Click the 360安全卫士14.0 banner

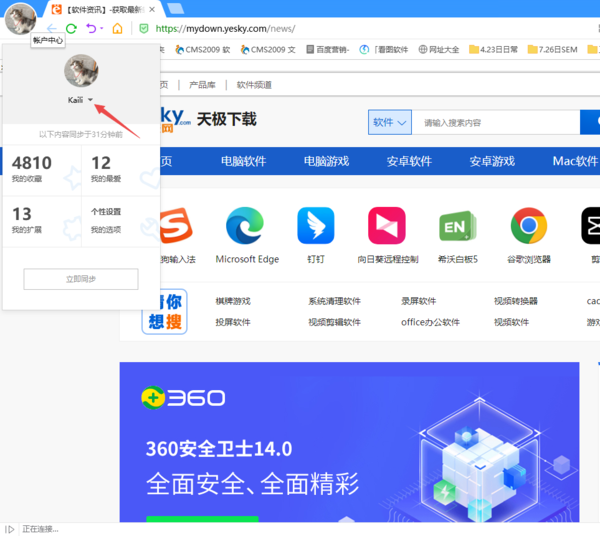pyautogui.click(x=349, y=442)
